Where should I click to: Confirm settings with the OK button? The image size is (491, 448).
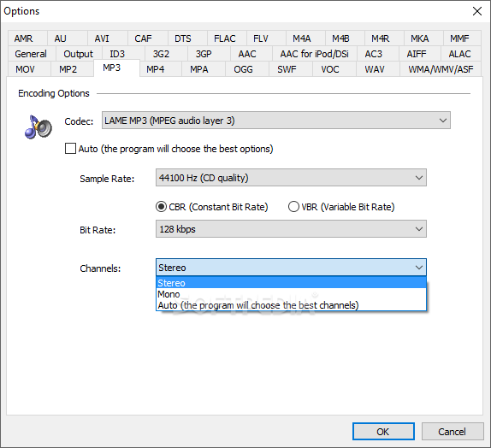pyautogui.click(x=383, y=432)
